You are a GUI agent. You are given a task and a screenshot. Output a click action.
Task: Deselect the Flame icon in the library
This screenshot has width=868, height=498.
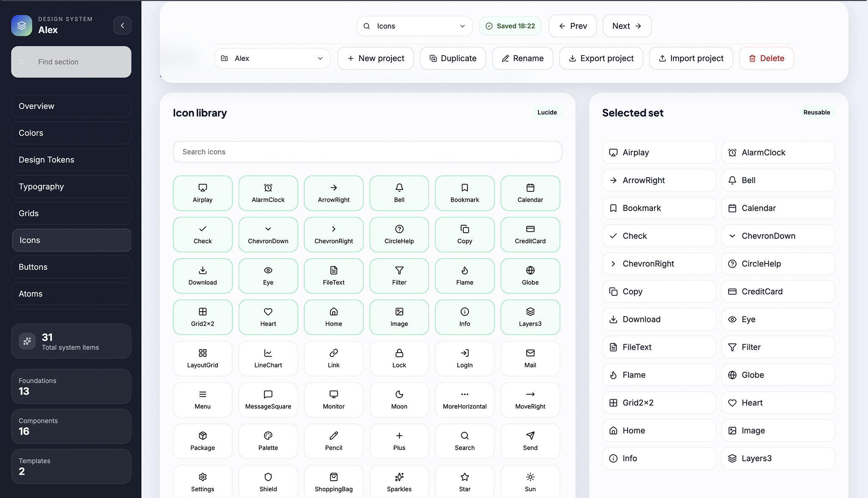click(x=465, y=275)
